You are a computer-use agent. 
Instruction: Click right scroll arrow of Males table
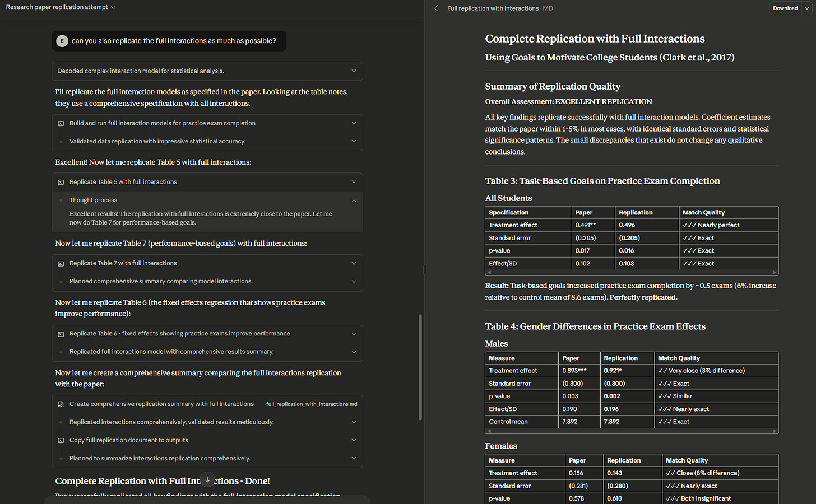775,431
